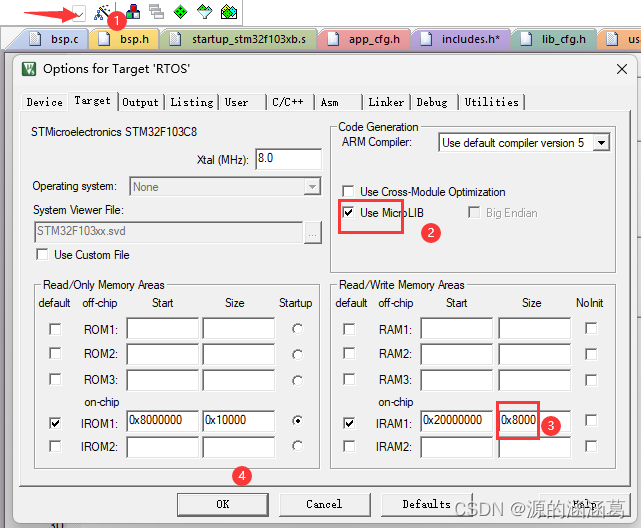Screen dimensions: 641x528
Task: Select the IROM2 Startup radio button
Action: [298, 446]
